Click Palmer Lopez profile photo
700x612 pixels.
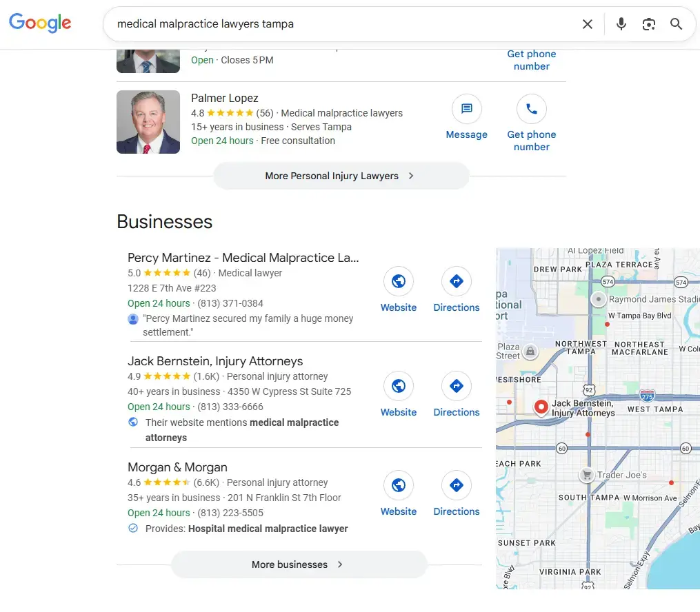(x=148, y=122)
